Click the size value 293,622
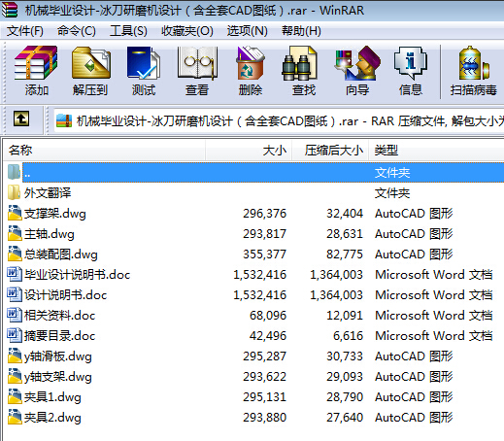The width and height of the screenshot is (504, 441). click(265, 377)
